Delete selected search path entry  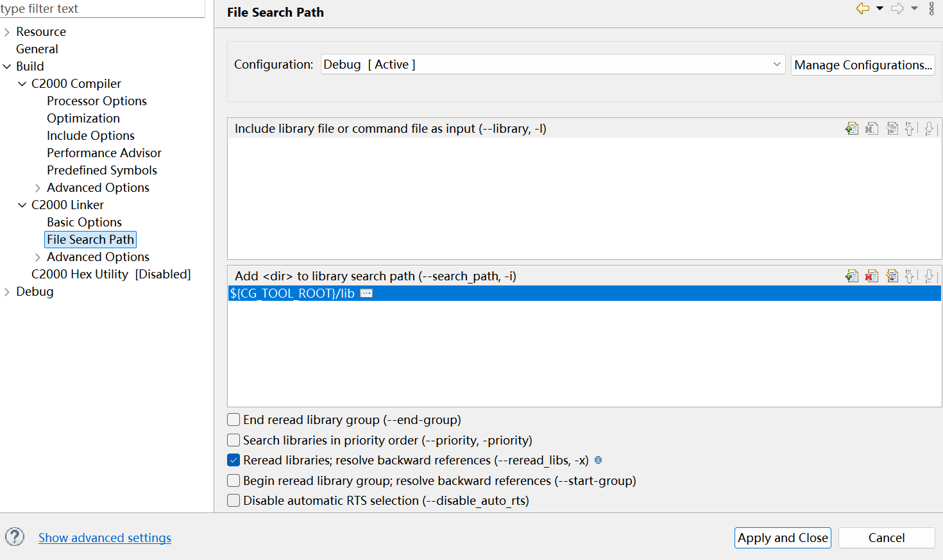click(x=872, y=276)
